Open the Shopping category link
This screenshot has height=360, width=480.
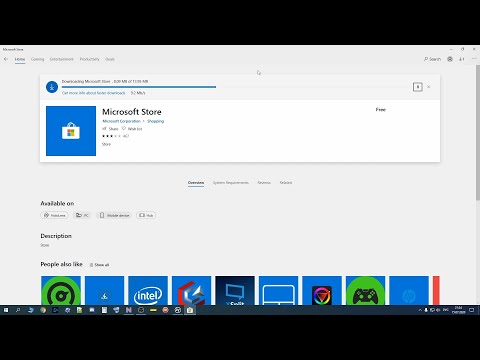tap(156, 121)
